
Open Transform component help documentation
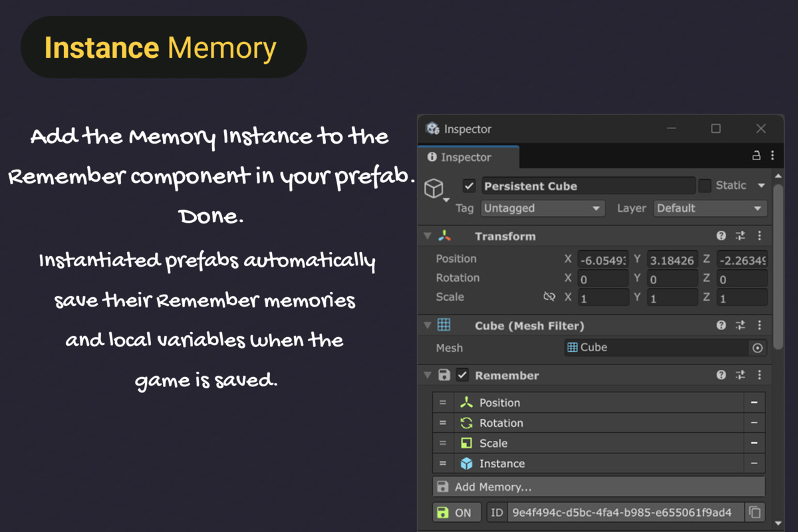coord(721,235)
